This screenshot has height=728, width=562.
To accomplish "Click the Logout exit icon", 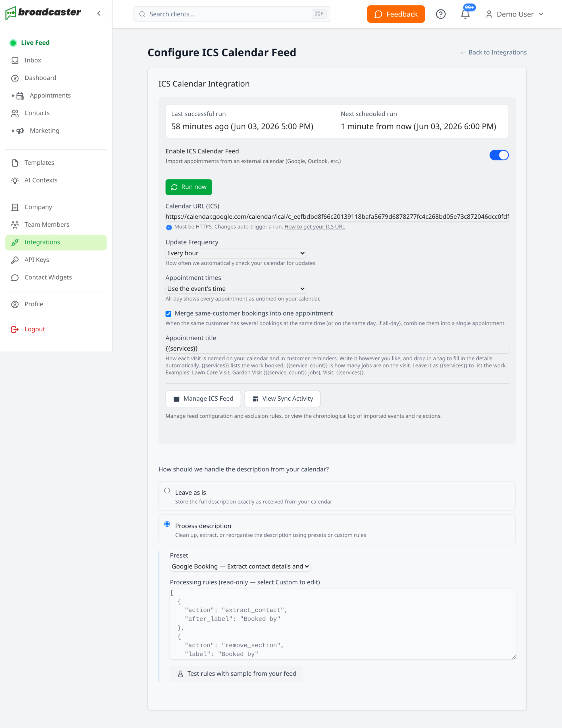I will (x=15, y=329).
